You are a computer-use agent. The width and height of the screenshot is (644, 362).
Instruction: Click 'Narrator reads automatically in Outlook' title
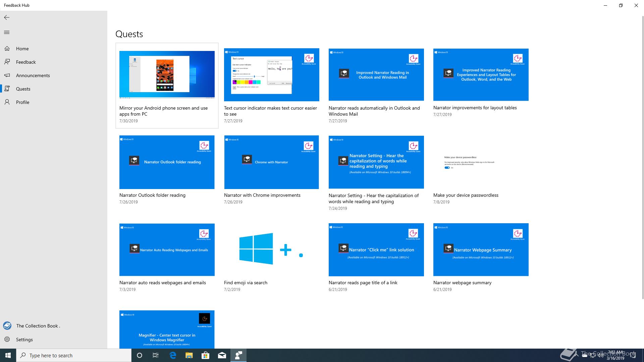pyautogui.click(x=374, y=111)
